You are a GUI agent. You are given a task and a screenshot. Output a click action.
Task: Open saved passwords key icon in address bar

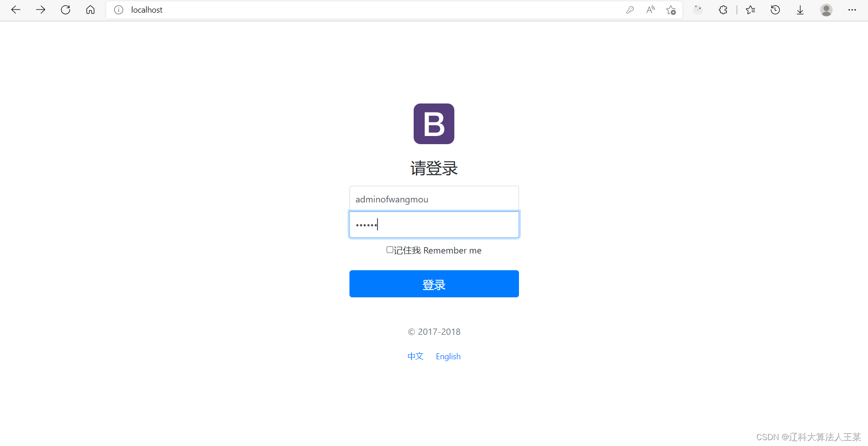(x=630, y=10)
